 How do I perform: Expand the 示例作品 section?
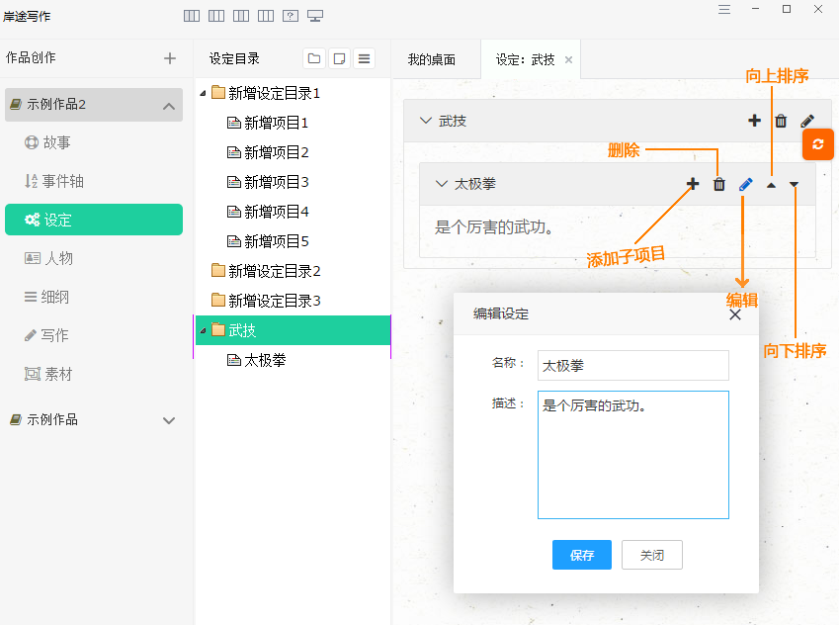(169, 420)
